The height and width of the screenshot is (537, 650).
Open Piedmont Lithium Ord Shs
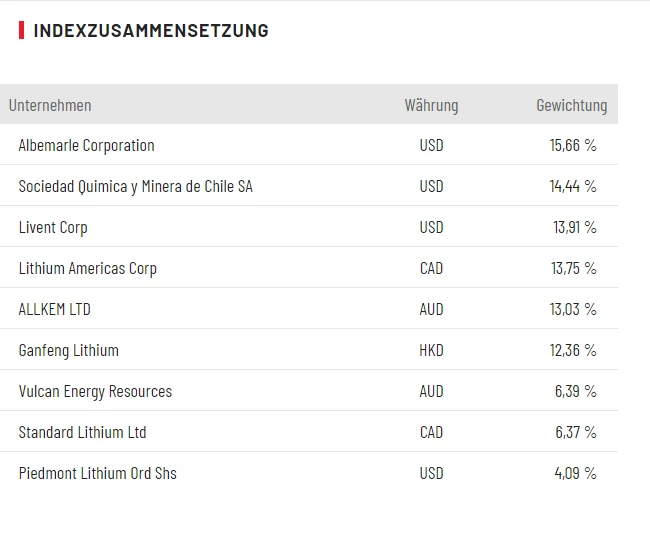97,473
